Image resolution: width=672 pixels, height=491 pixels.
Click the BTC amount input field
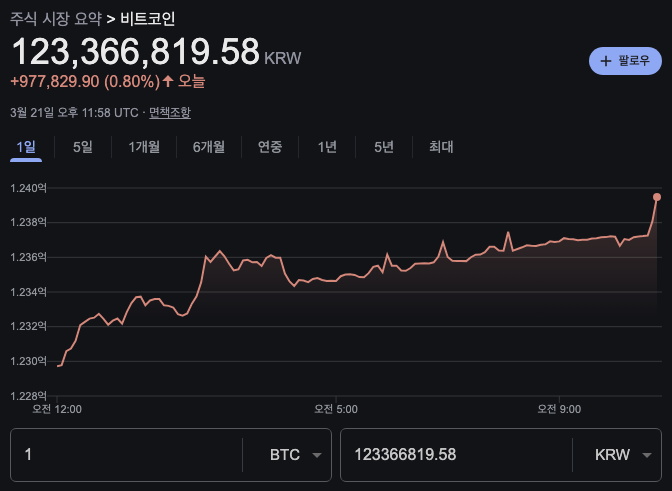pos(126,455)
